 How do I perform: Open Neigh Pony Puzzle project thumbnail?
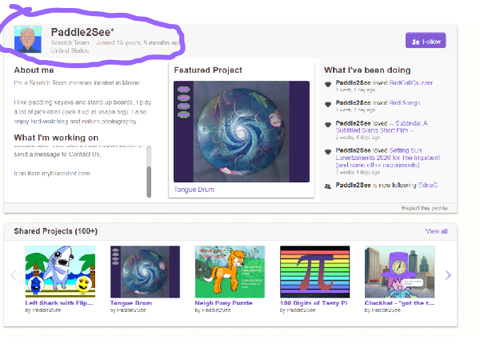(x=230, y=272)
